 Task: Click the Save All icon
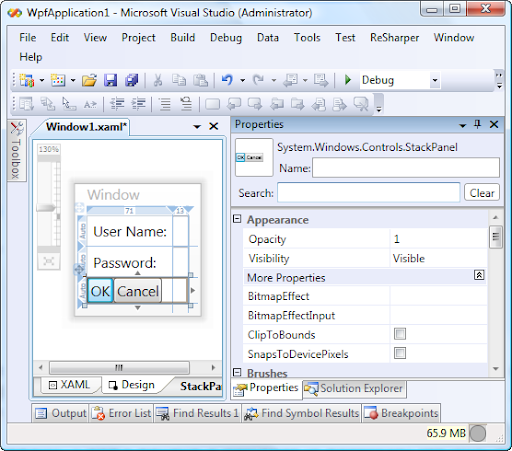click(x=132, y=80)
